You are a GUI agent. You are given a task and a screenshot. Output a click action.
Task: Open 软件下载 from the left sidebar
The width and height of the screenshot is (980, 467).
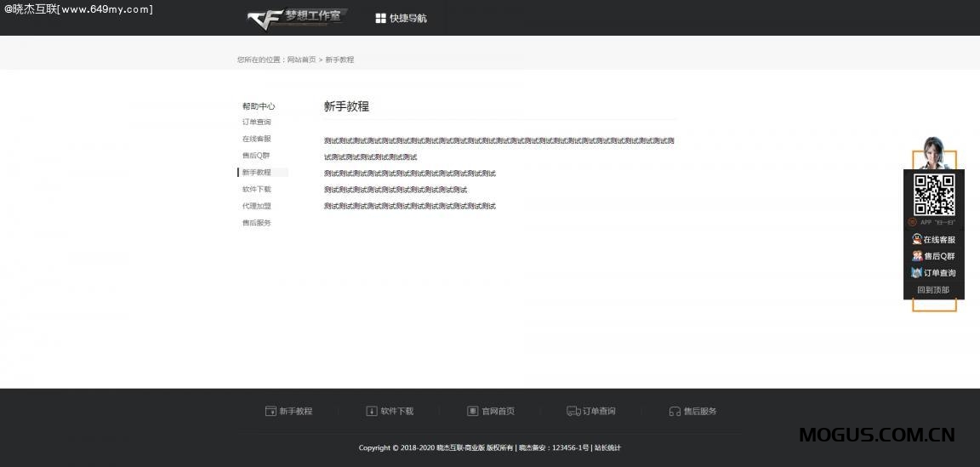click(256, 190)
